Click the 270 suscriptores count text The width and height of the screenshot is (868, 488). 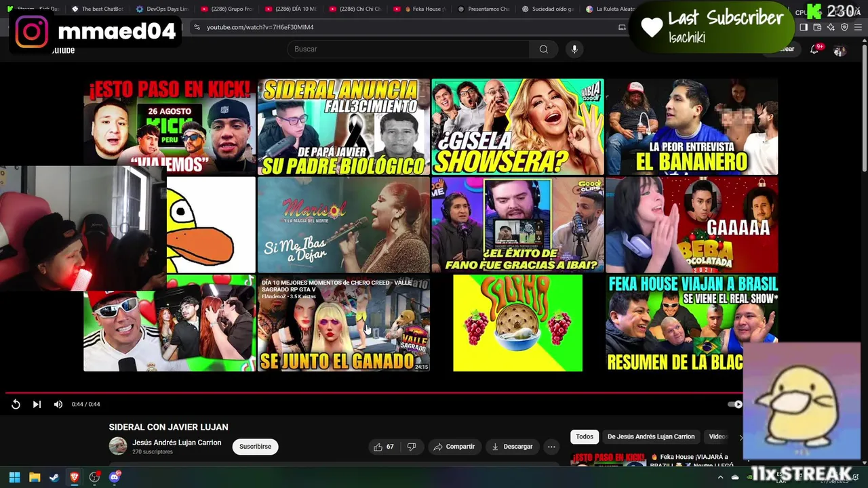(153, 452)
